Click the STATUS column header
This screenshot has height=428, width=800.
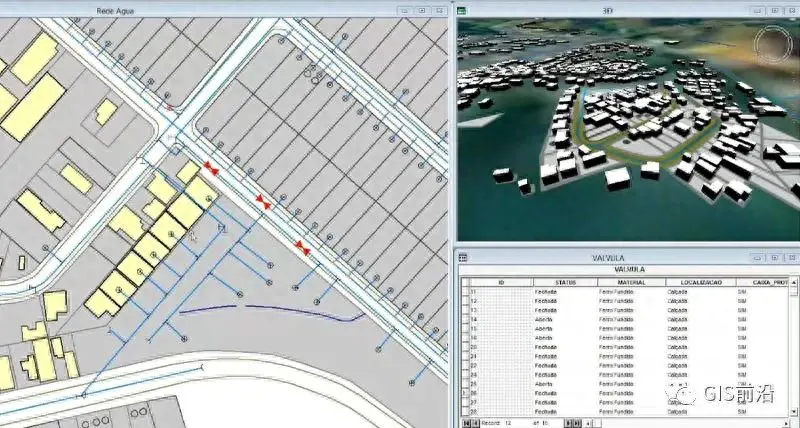click(565, 282)
